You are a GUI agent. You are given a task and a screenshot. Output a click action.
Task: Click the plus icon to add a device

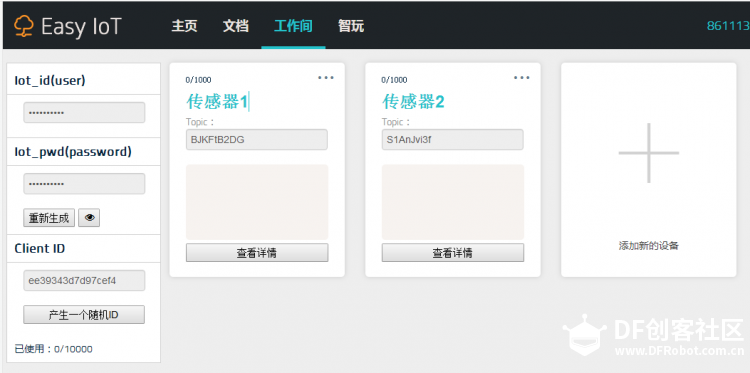(649, 153)
